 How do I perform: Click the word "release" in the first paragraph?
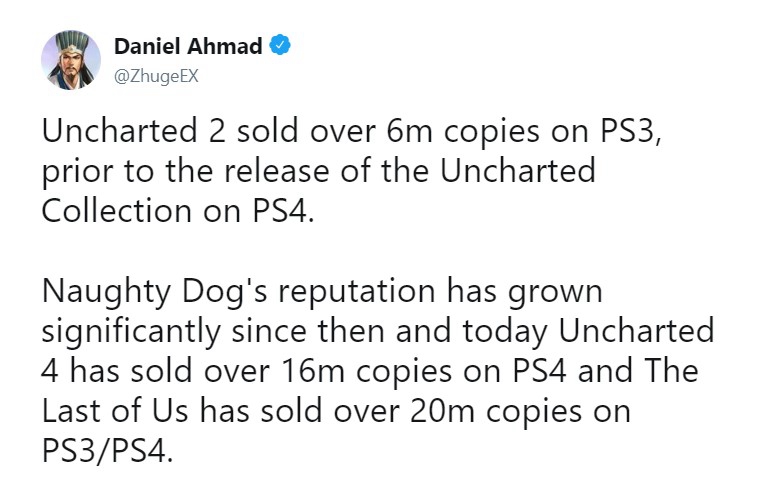pyautogui.click(x=276, y=171)
